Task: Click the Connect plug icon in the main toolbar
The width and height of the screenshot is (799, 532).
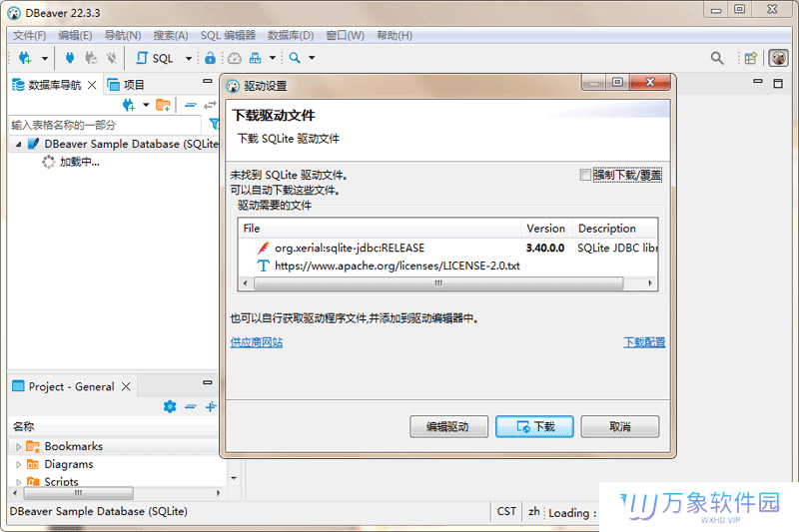Action: tap(70, 58)
